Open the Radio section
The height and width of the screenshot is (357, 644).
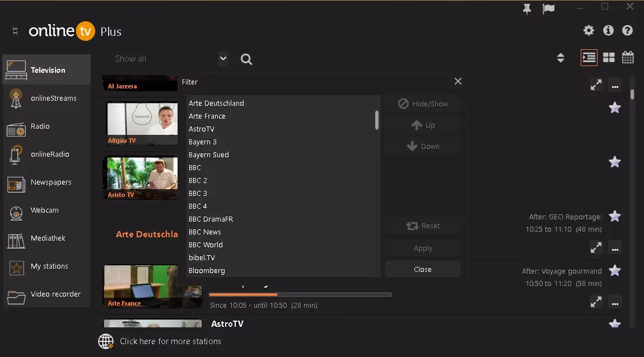pyautogui.click(x=47, y=126)
